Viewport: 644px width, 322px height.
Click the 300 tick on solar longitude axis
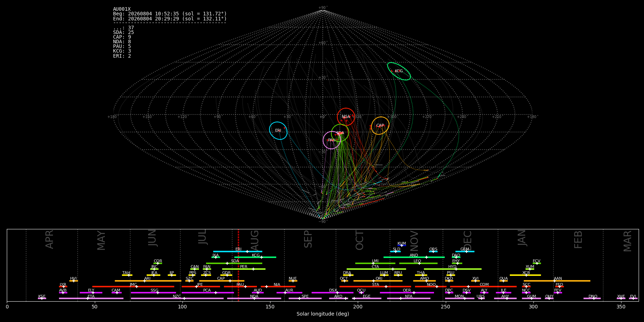(x=533, y=307)
